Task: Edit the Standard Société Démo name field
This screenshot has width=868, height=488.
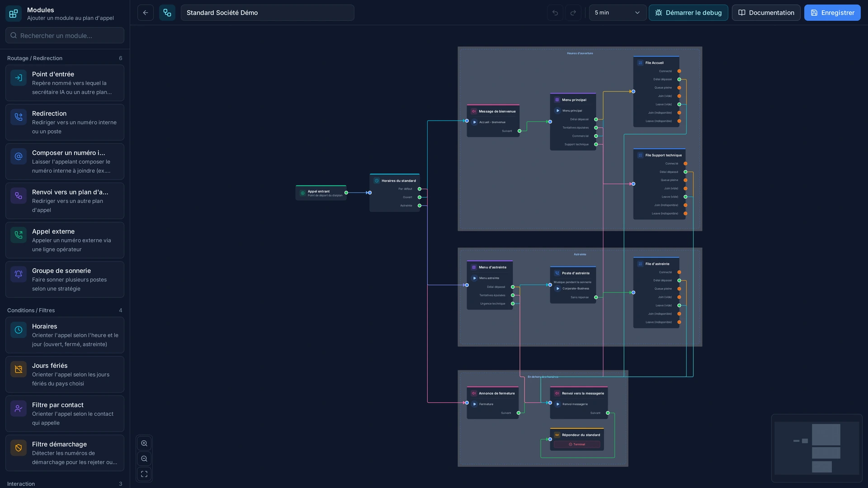Action: click(267, 13)
